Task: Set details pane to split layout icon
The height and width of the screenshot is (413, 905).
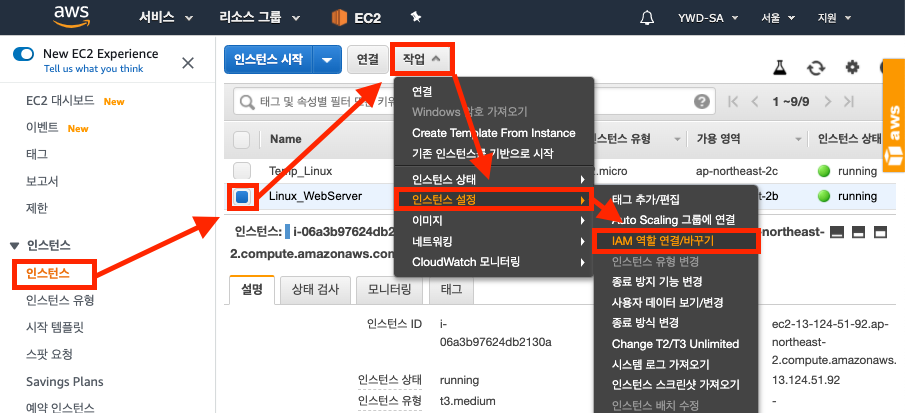Action: 858,232
